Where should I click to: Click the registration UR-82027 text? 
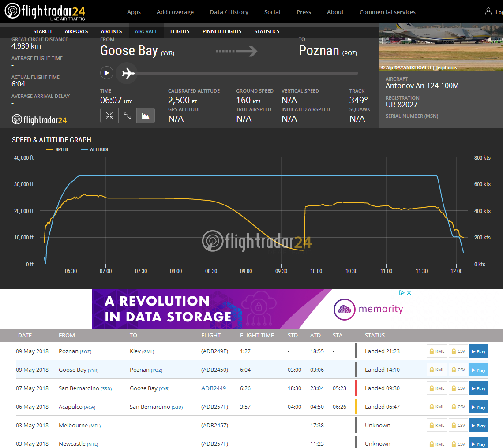pos(402,105)
